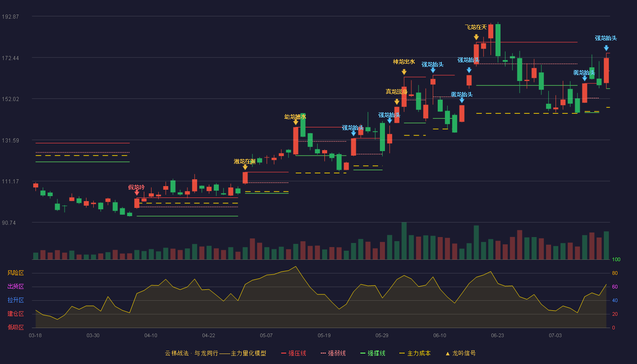
Task: Select the 出货区 zone label
Action: pyautogui.click(x=15, y=287)
